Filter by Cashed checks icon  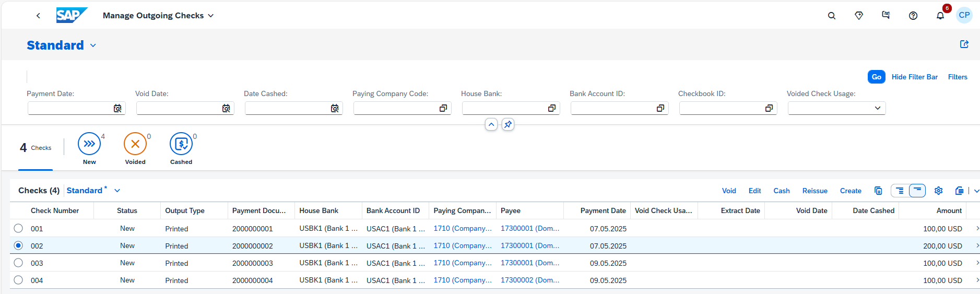pos(181,144)
